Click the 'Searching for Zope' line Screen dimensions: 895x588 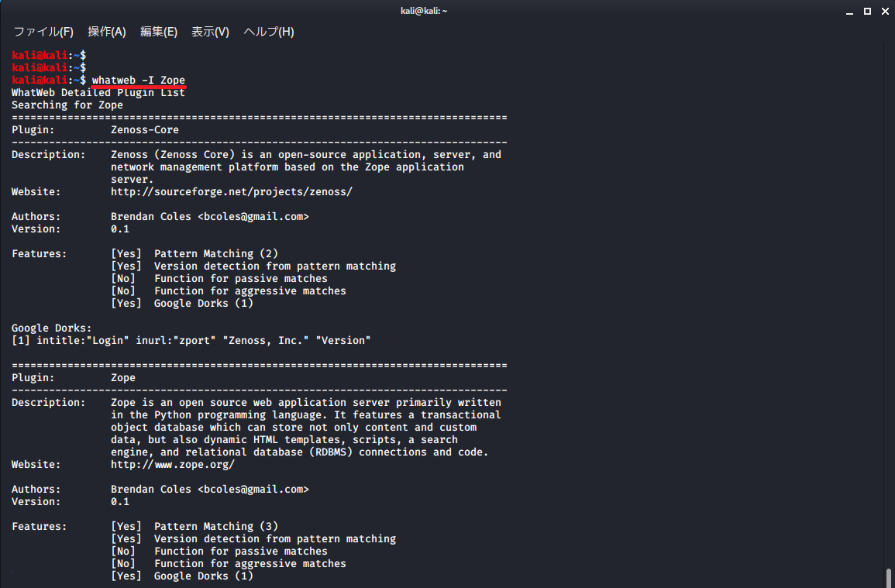tap(67, 105)
